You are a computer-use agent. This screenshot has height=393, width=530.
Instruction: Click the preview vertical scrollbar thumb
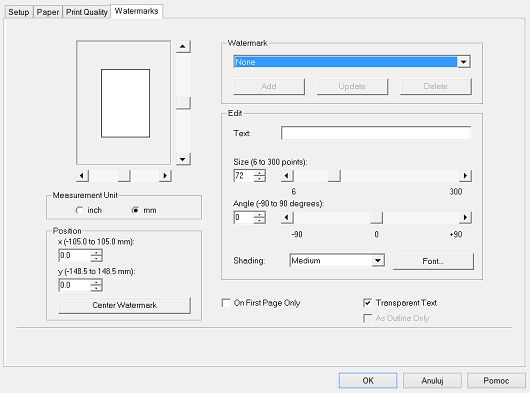183,103
